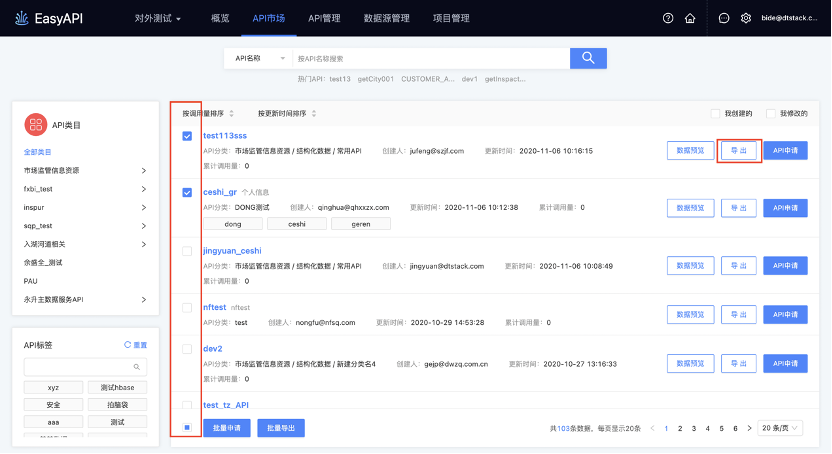
Task: Go to home via house icon
Action: click(690, 18)
